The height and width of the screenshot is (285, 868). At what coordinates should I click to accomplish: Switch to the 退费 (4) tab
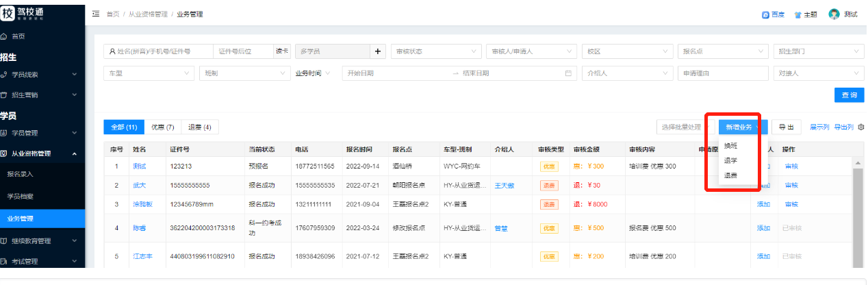pyautogui.click(x=200, y=127)
